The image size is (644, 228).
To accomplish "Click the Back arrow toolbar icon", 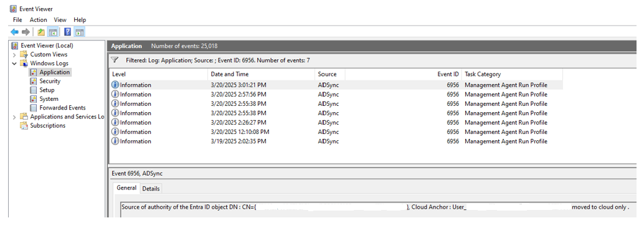I will 14,32.
